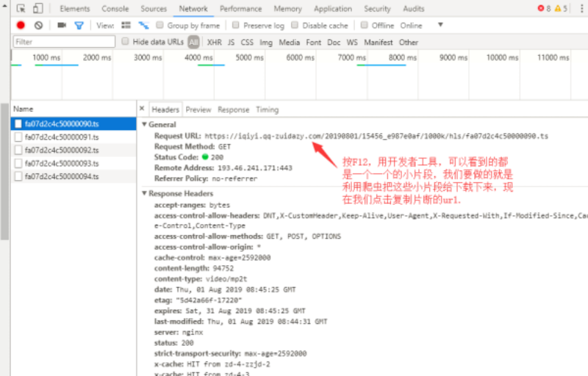
Task: Switch to the Console tab
Action: pyautogui.click(x=115, y=9)
